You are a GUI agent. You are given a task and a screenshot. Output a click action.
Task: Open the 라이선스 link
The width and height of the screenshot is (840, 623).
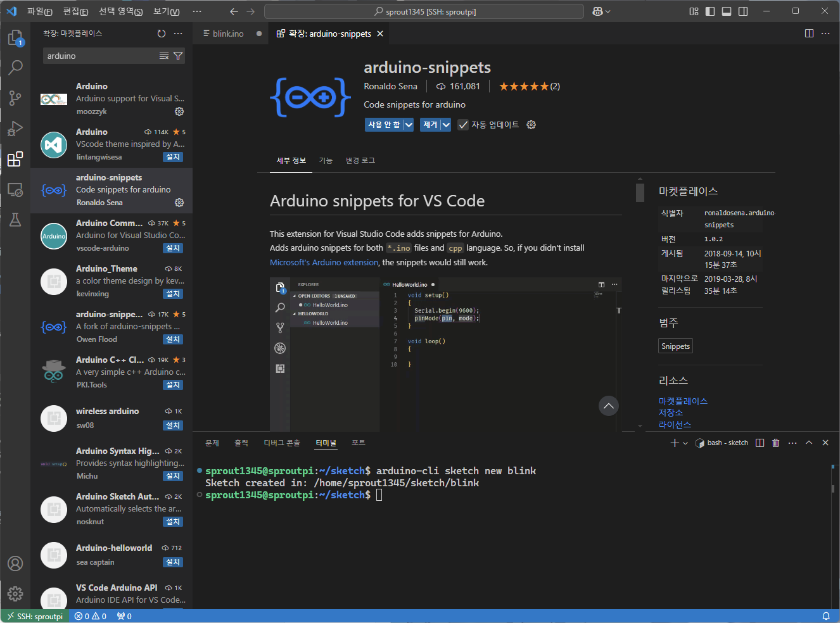click(675, 425)
